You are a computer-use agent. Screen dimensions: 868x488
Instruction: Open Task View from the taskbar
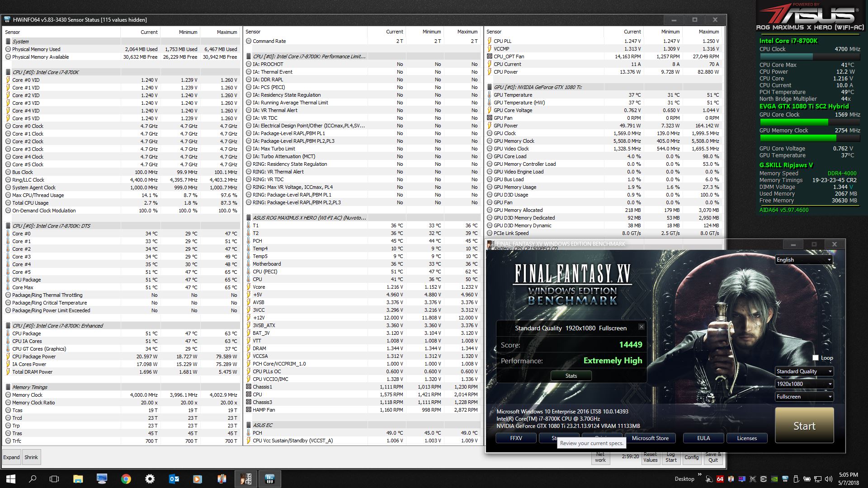[54, 479]
